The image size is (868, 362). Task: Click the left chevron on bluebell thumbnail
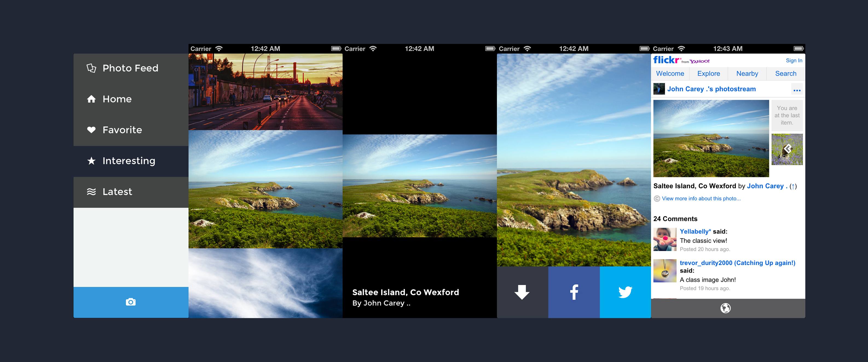click(788, 149)
